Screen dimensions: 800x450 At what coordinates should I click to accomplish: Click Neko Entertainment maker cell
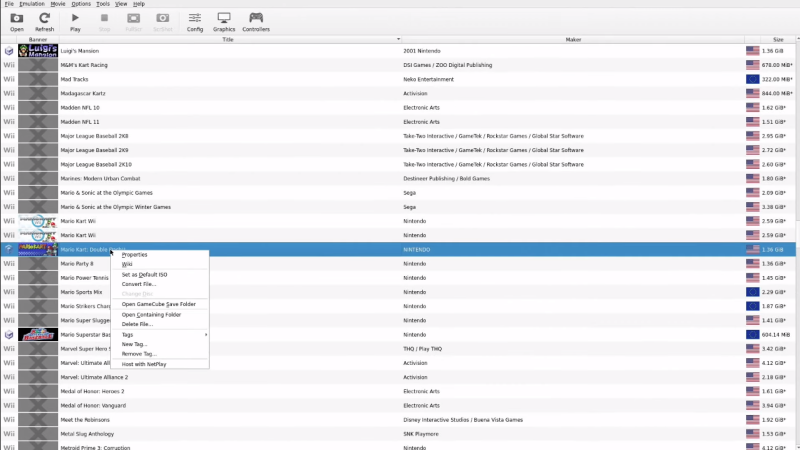429,79
